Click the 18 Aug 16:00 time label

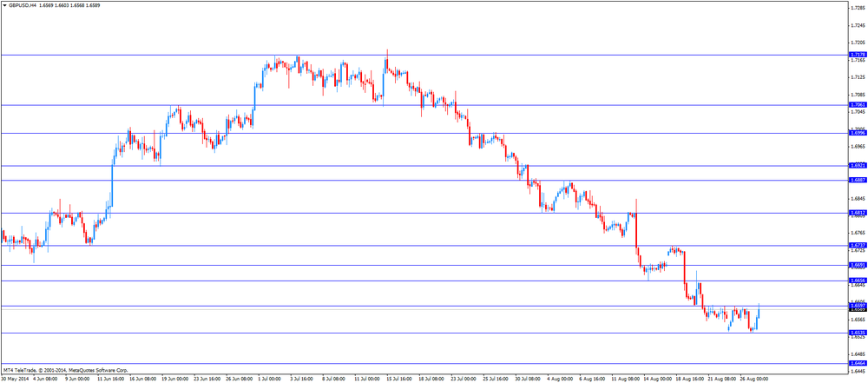coord(688,380)
